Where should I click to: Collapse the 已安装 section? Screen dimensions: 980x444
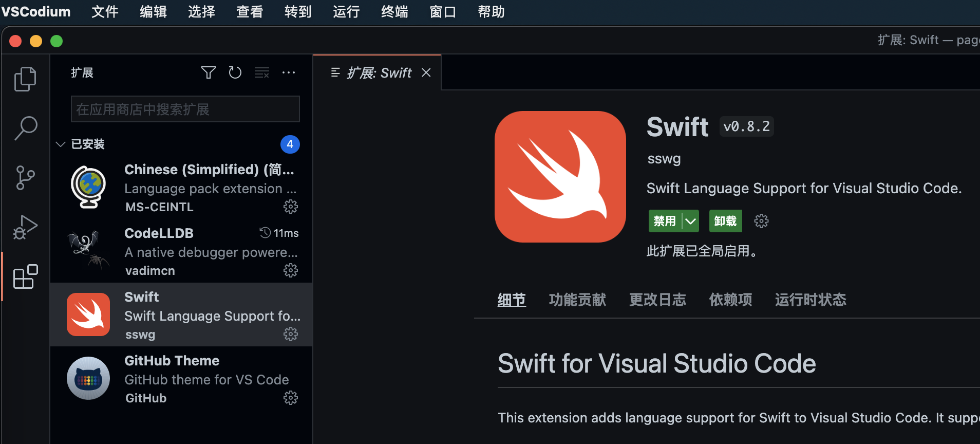(61, 144)
